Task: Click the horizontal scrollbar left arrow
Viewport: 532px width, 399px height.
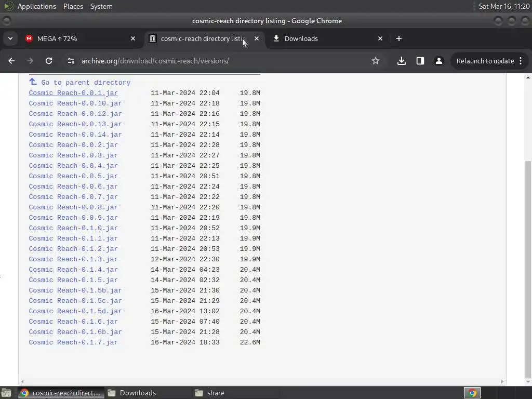Action: (x=22, y=381)
